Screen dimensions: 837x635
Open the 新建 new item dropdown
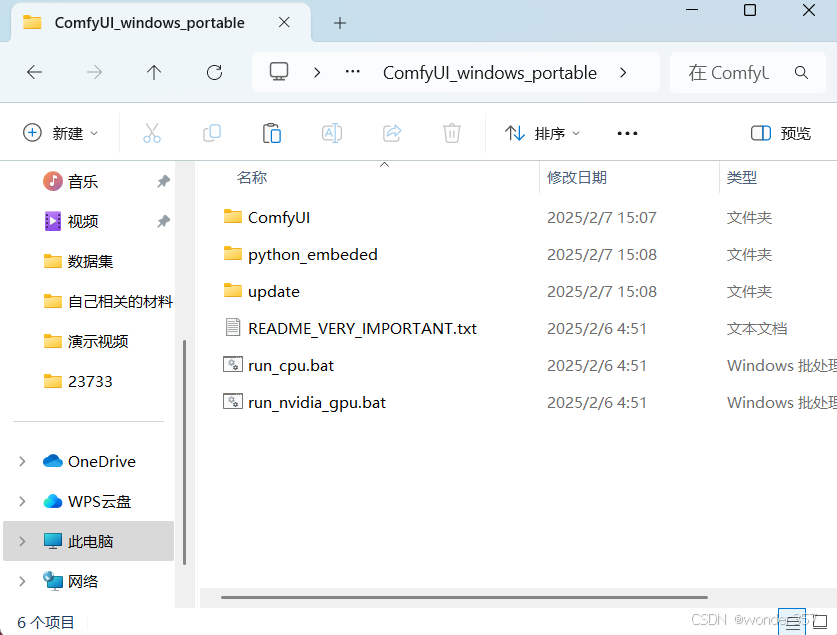pos(60,133)
